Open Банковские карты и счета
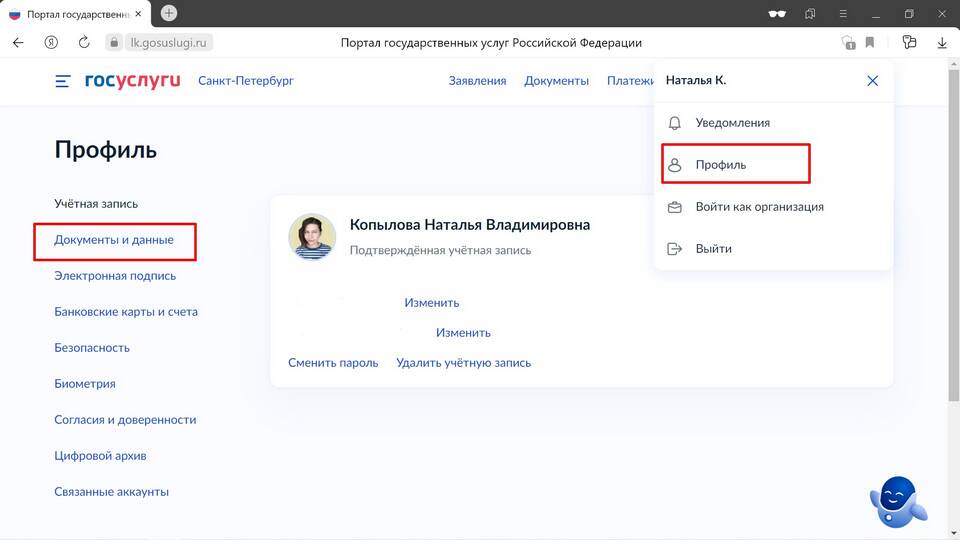960x540 pixels. pos(126,312)
